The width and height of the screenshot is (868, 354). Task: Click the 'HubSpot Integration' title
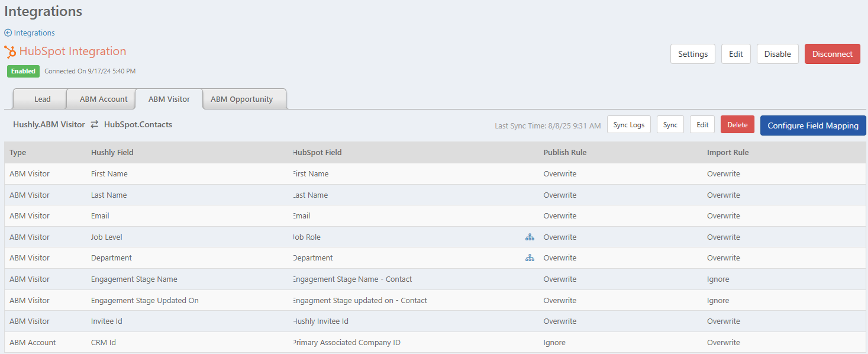(x=73, y=52)
